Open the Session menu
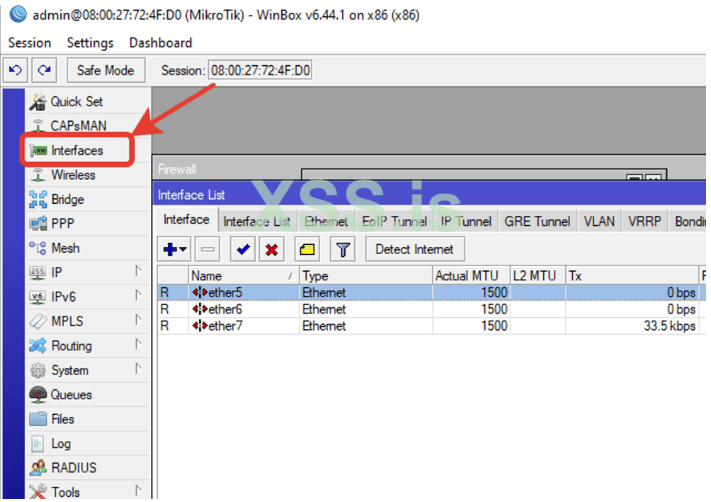This screenshot has width=711, height=502. [29, 43]
